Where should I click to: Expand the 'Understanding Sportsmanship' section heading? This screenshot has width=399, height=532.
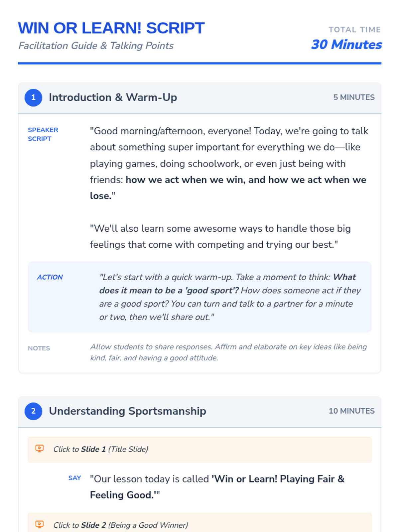pyautogui.click(x=127, y=411)
